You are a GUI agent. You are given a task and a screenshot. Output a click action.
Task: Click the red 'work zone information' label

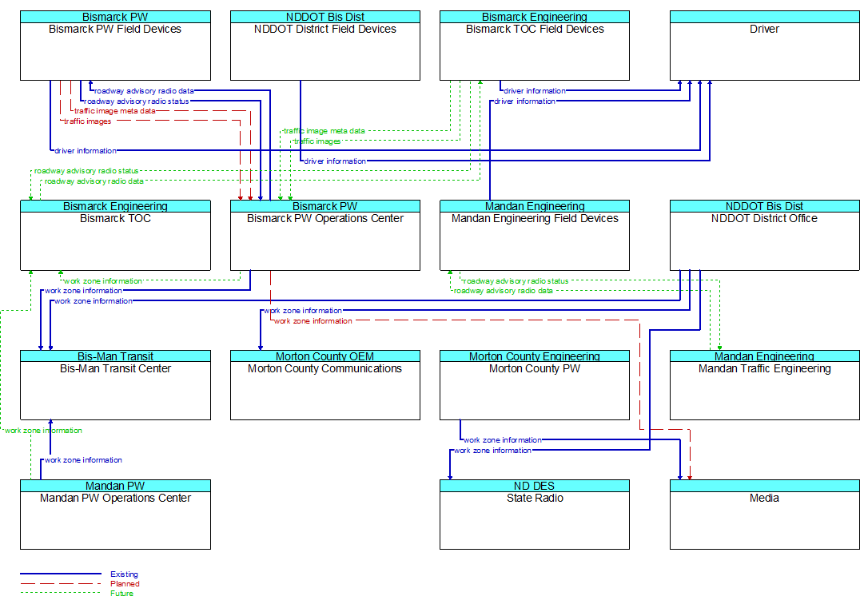[313, 321]
